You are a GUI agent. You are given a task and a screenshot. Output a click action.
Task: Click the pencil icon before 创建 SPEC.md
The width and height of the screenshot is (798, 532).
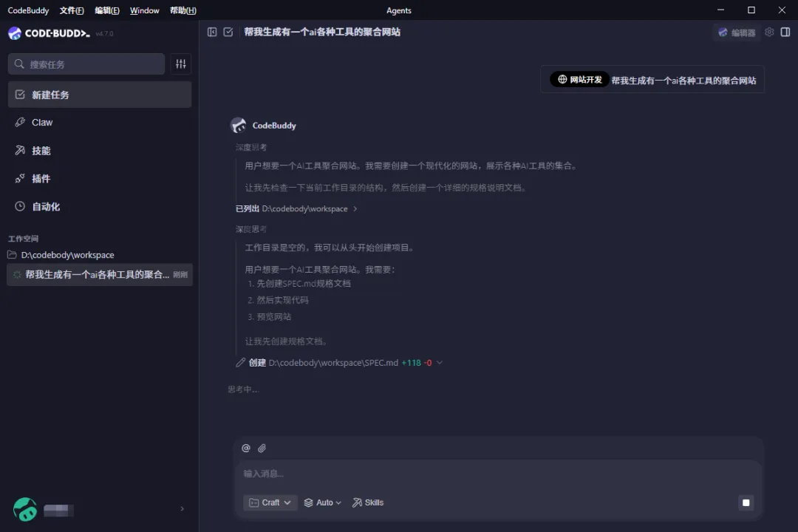click(240, 363)
